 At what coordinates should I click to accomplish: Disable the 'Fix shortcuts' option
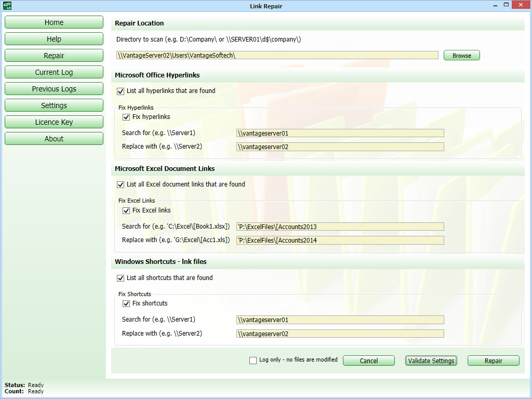126,303
